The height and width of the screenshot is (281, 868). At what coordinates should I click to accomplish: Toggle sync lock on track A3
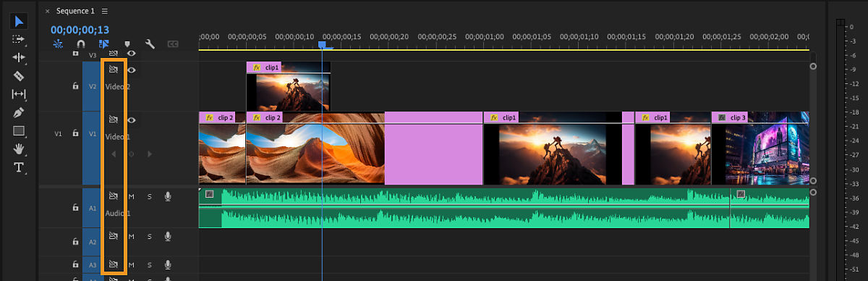coord(113,264)
